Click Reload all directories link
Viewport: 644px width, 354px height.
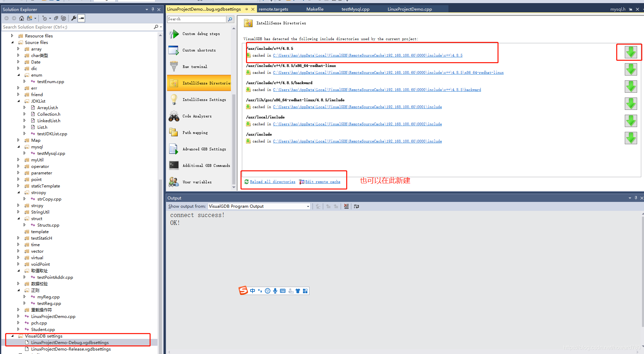pos(272,182)
